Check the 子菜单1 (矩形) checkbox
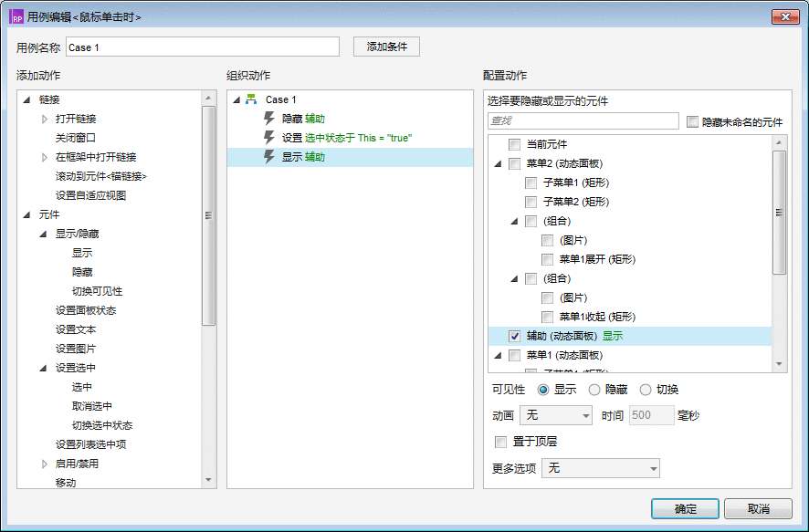The height and width of the screenshot is (532, 809). (531, 183)
